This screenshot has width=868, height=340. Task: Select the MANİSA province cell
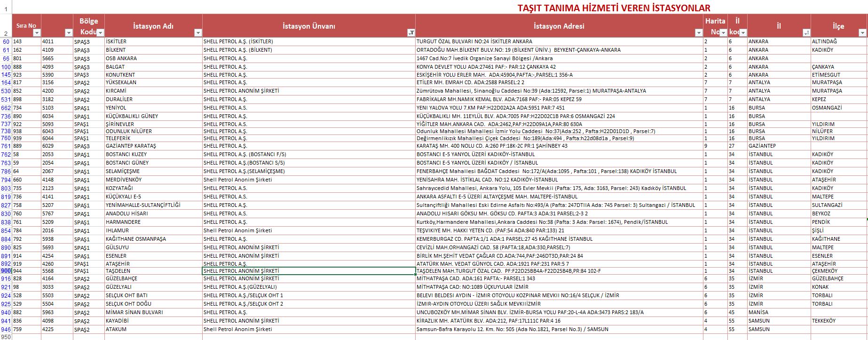tap(779, 312)
